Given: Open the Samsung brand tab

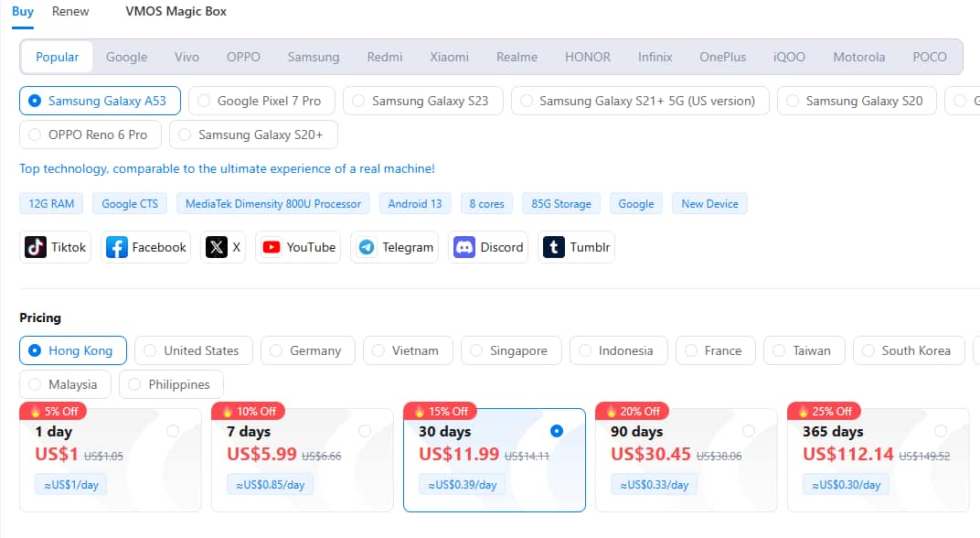Looking at the screenshot, I should pyautogui.click(x=314, y=57).
